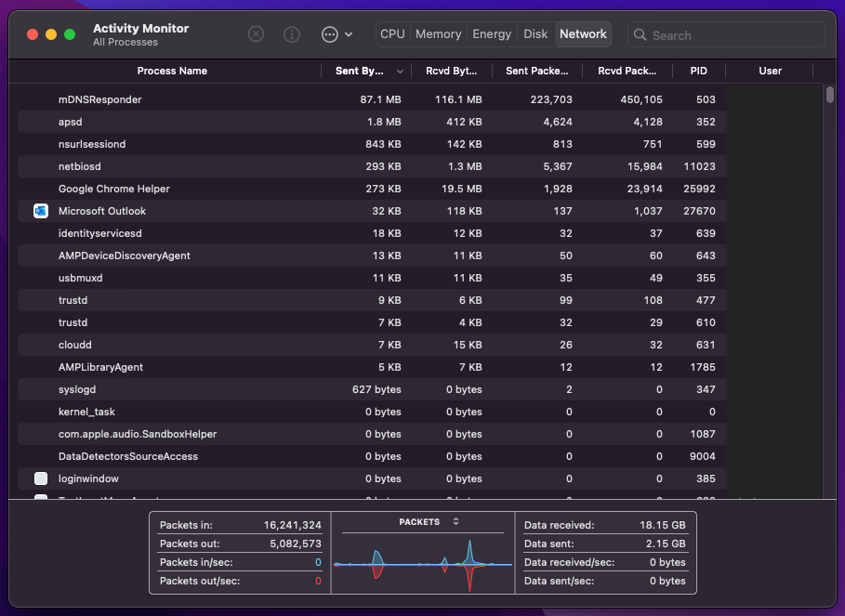Sort by Sent Bytes column header

coord(360,71)
